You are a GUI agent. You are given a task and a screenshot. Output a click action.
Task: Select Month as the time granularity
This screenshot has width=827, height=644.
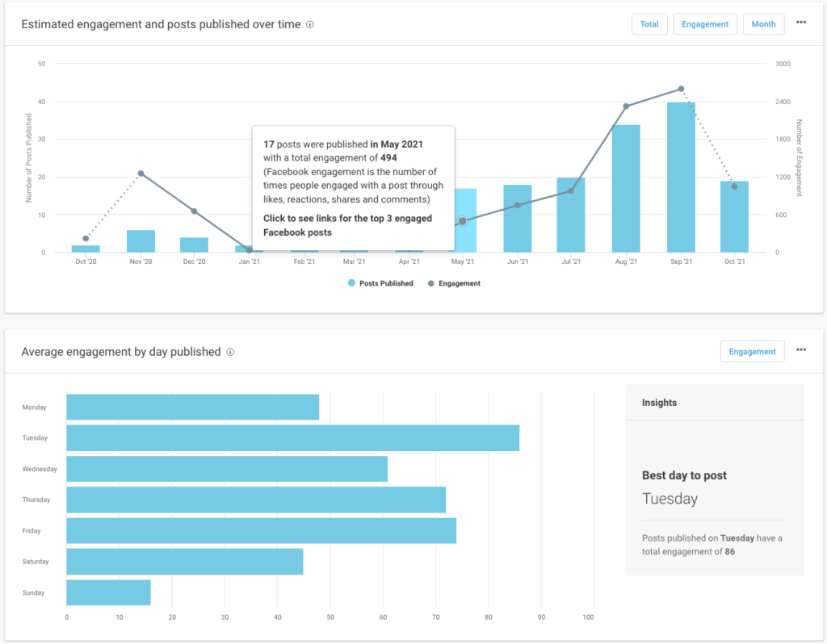point(763,24)
